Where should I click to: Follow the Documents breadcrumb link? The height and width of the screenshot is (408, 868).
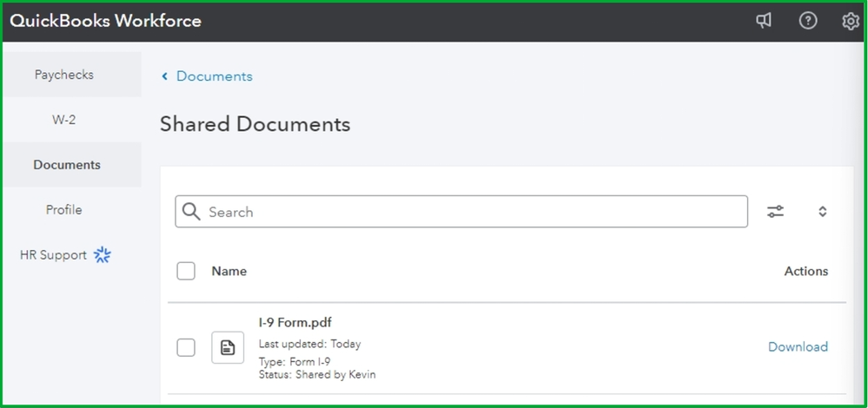pyautogui.click(x=214, y=76)
